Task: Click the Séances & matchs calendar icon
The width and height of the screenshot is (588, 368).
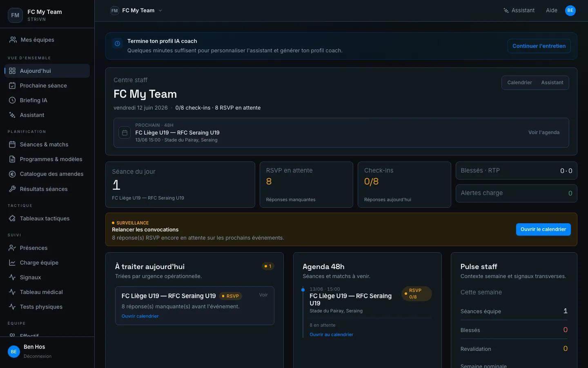Action: [12, 144]
